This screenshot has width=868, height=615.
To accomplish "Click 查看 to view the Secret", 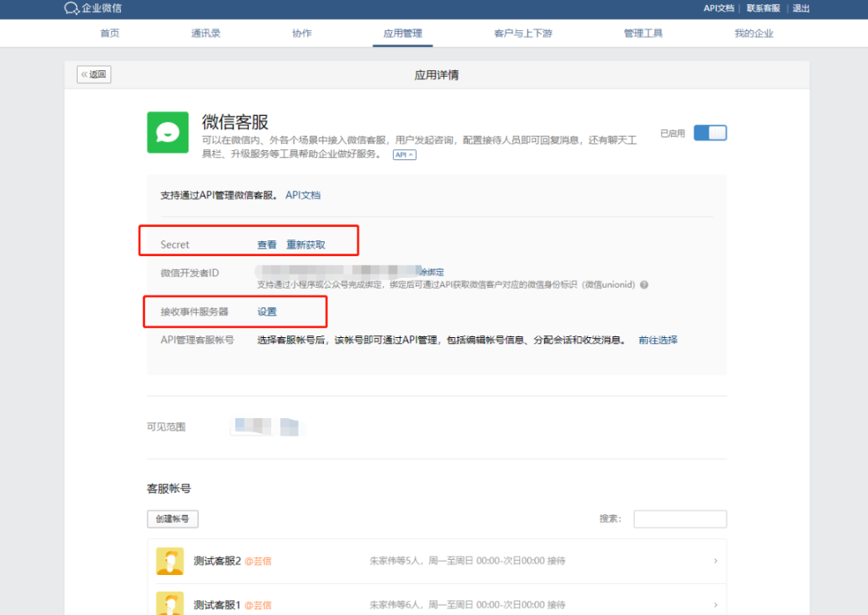I will click(x=266, y=245).
